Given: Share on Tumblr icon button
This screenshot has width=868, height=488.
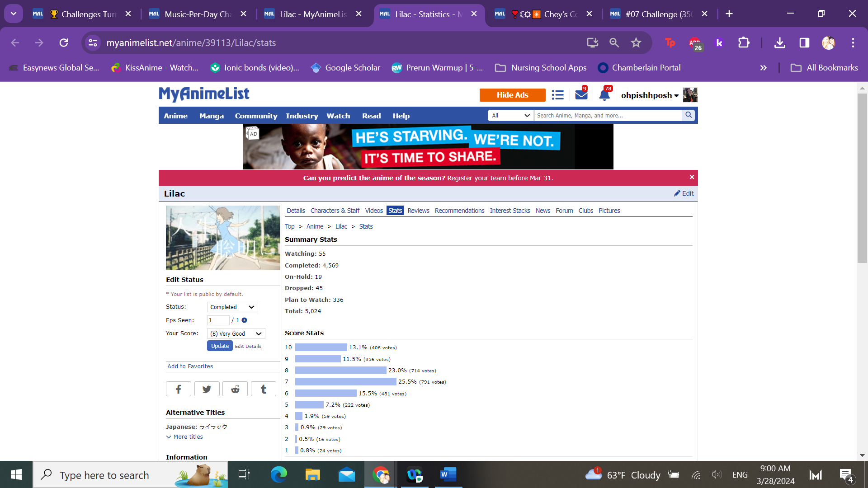Looking at the screenshot, I should pyautogui.click(x=264, y=389).
